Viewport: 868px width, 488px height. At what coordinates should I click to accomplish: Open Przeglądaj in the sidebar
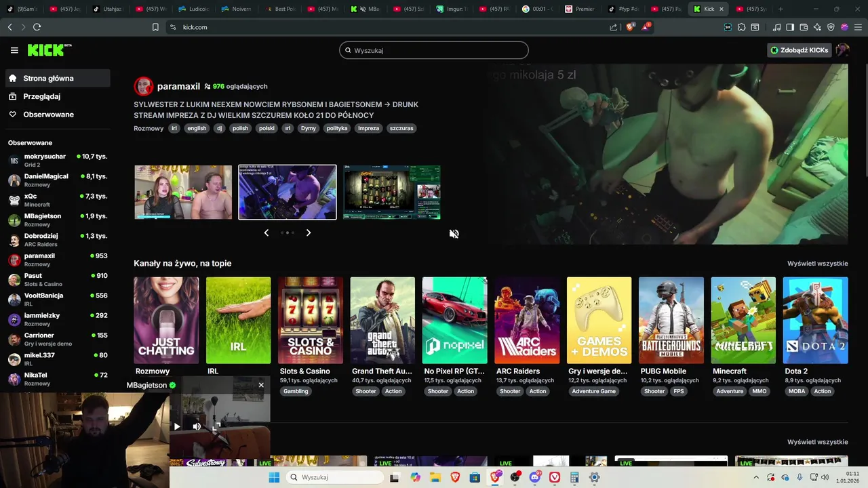point(57,96)
